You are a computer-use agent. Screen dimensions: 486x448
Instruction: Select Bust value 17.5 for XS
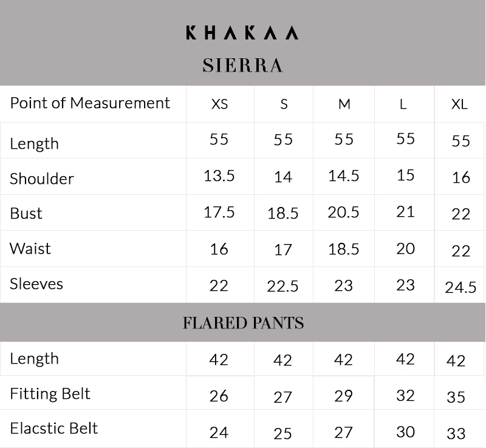coord(219,212)
